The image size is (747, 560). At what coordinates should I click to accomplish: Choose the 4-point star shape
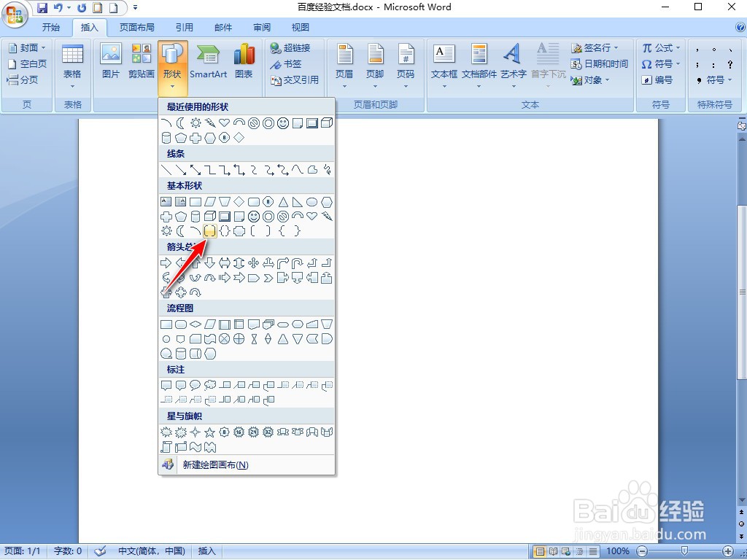coord(196,432)
